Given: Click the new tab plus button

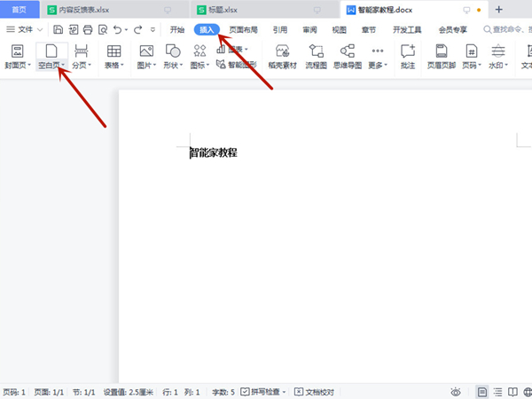Looking at the screenshot, I should pyautogui.click(x=498, y=10).
